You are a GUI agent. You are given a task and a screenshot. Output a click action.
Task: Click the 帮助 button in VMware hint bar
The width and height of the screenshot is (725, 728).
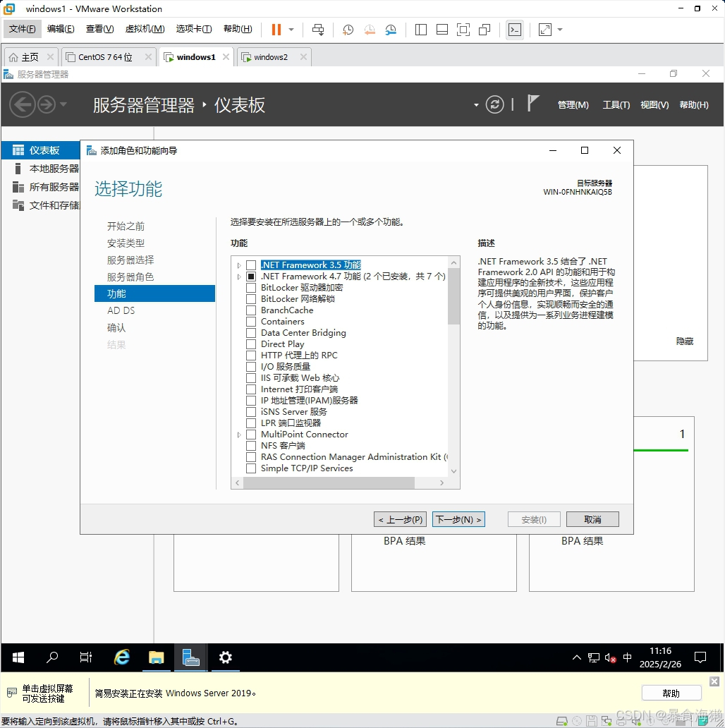pos(671,693)
